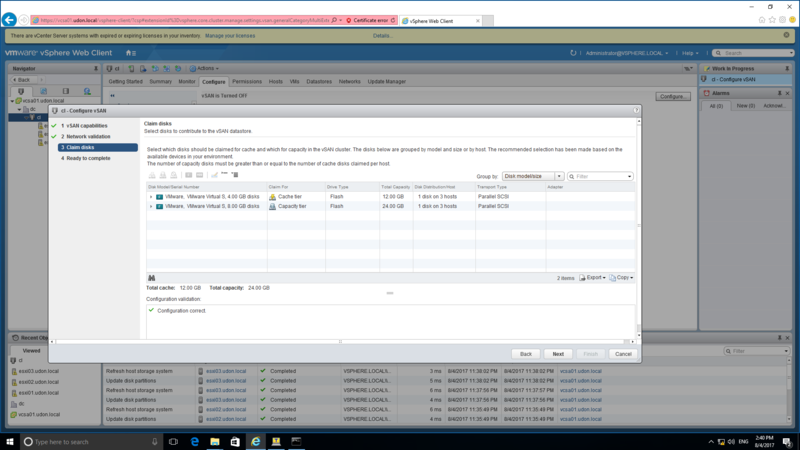The image size is (800, 450).
Task: Pin the Alarms panel
Action: (780, 93)
